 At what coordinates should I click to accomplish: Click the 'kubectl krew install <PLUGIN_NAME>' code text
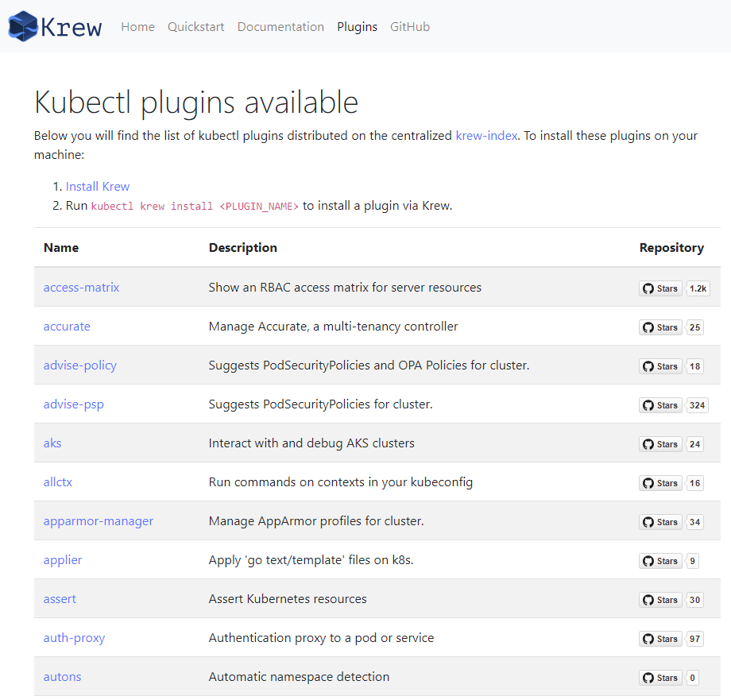[x=195, y=206]
